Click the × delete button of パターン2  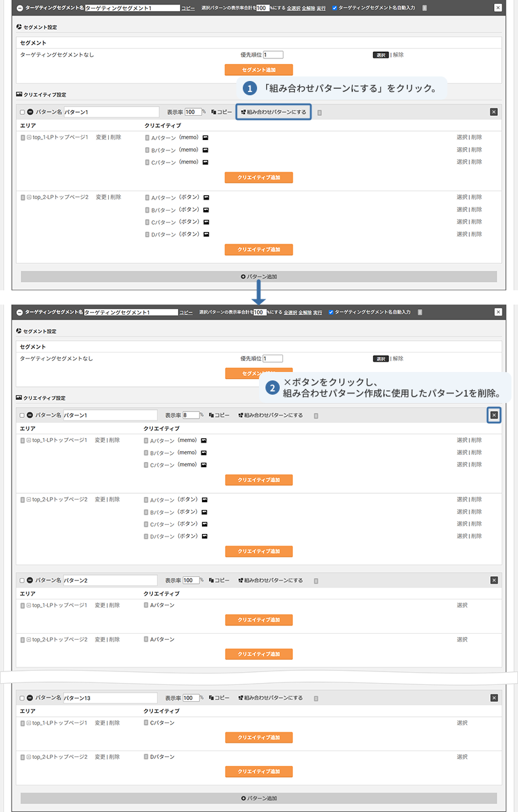[494, 581]
